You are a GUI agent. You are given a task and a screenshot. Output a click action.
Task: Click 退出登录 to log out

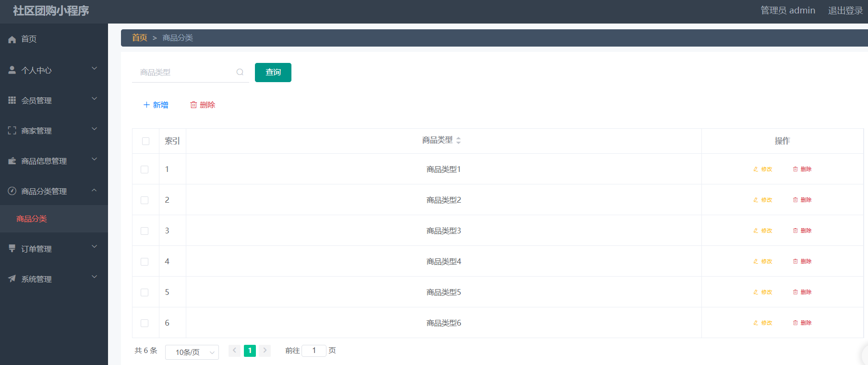click(845, 11)
